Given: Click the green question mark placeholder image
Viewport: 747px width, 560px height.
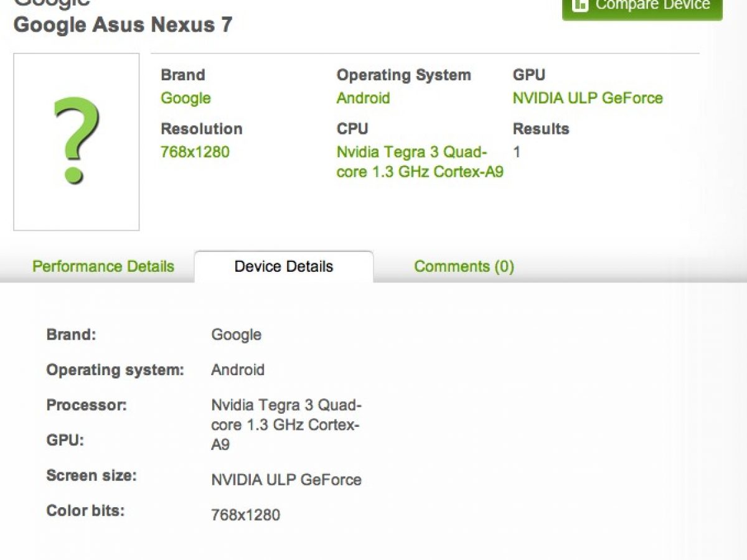Looking at the screenshot, I should 76,141.
